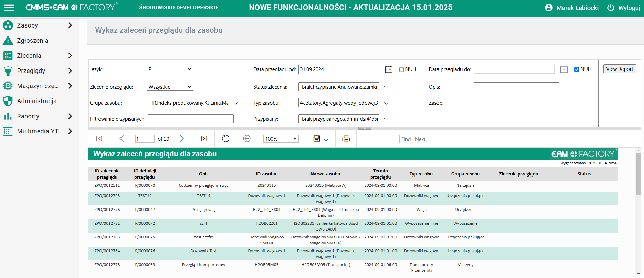This screenshot has width=644, height=278.
Task: Click the report vertical scrollbar thumb
Action: pyautogui.click(x=638, y=174)
